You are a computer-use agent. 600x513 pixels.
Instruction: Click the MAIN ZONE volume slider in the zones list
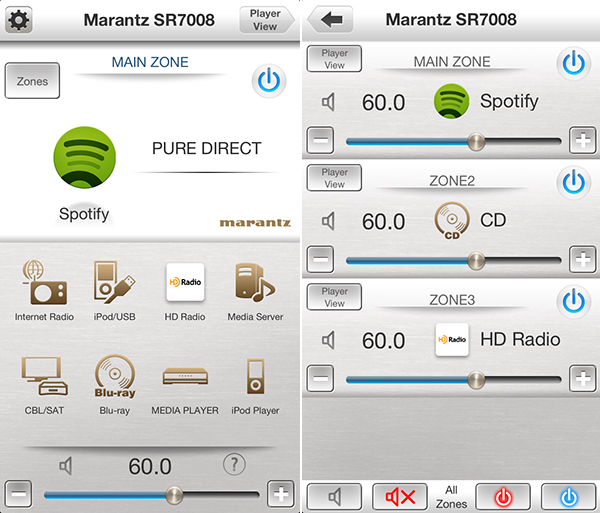click(453, 142)
